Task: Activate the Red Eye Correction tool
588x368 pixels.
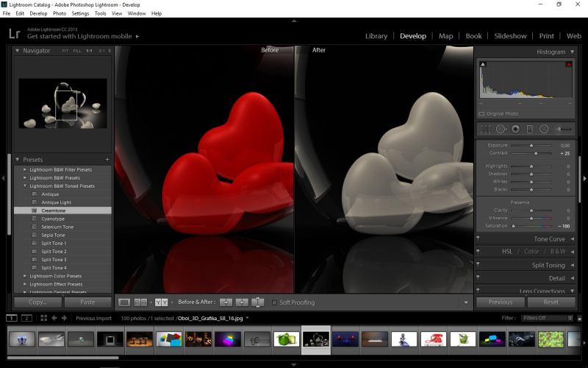Action: 515,129
